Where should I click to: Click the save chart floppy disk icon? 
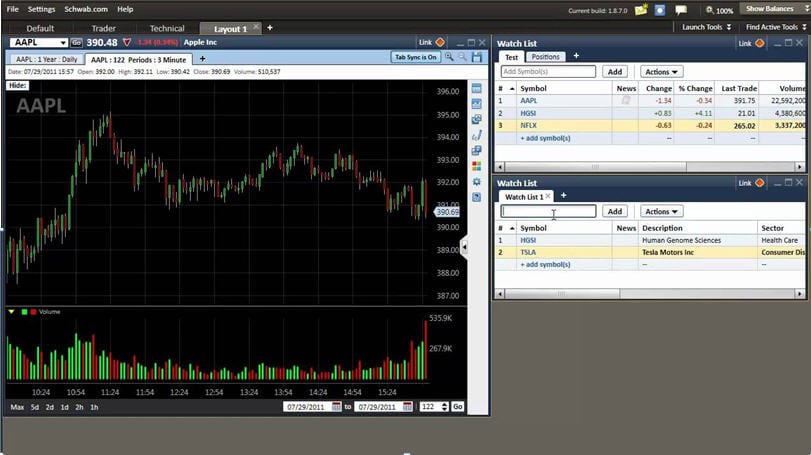[x=477, y=57]
